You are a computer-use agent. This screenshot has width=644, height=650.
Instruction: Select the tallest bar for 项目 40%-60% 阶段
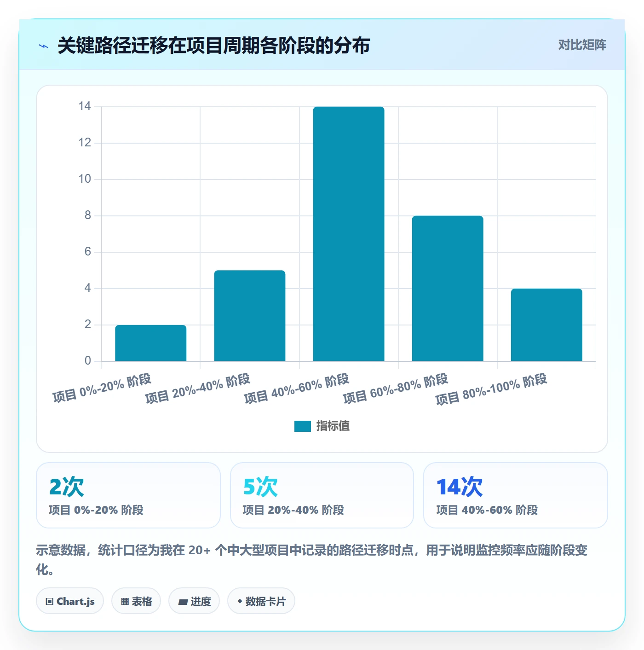point(349,234)
